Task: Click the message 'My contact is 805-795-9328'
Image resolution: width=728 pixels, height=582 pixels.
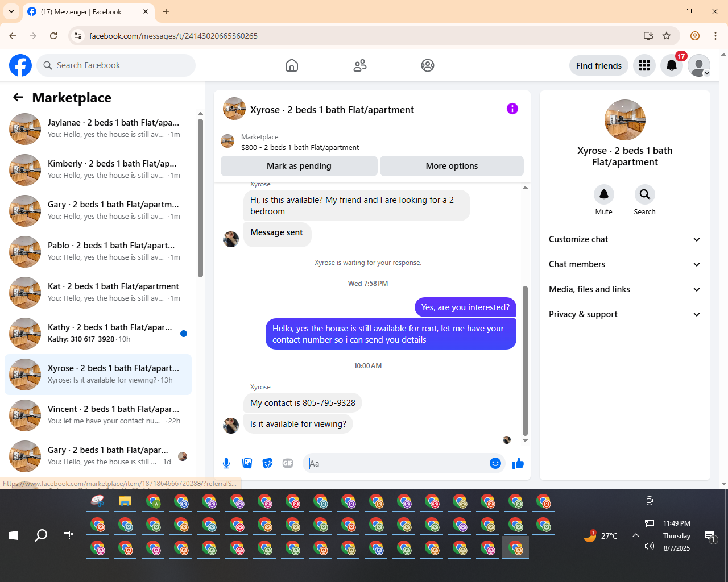Action: pos(303,403)
